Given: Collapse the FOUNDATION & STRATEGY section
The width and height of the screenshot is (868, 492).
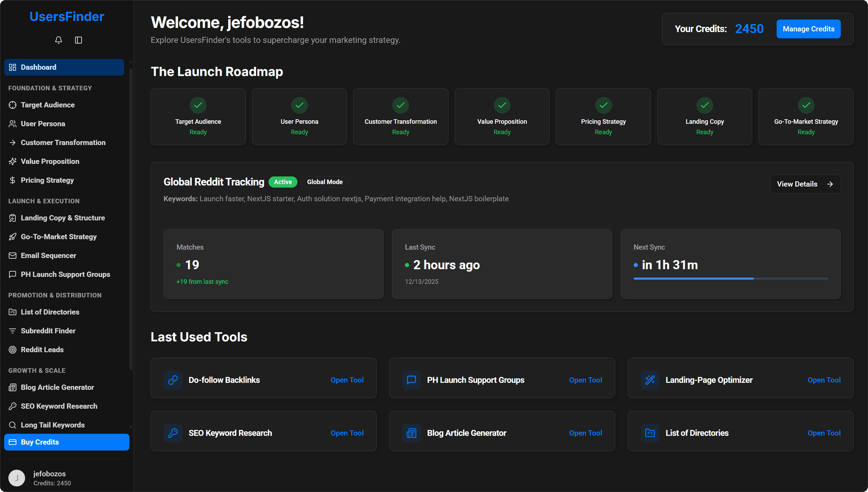Looking at the screenshot, I should click(x=50, y=88).
